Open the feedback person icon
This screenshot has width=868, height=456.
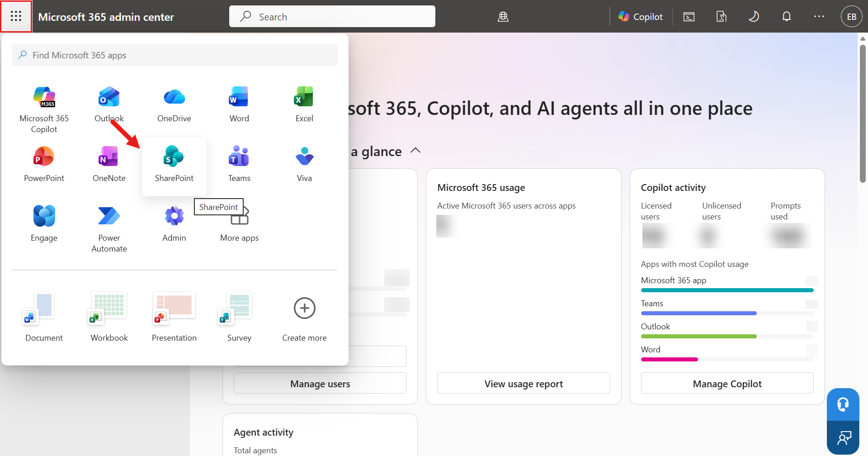pyautogui.click(x=843, y=437)
